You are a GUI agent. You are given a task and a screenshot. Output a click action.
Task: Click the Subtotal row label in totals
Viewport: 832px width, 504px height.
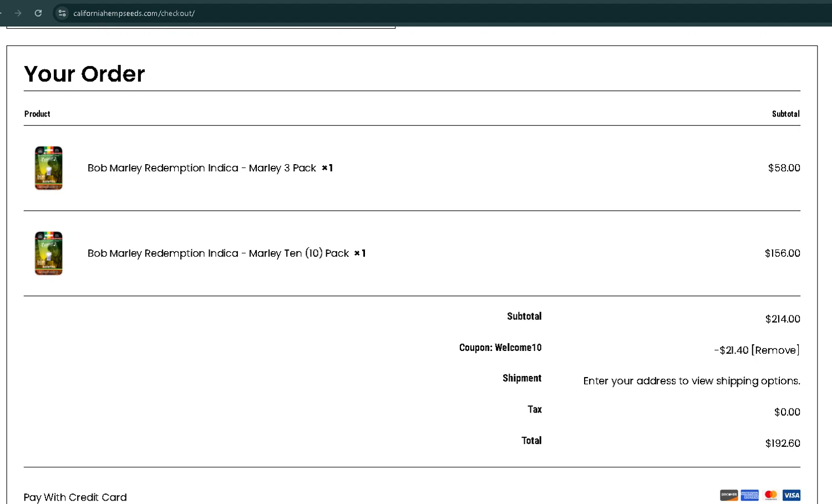click(524, 316)
